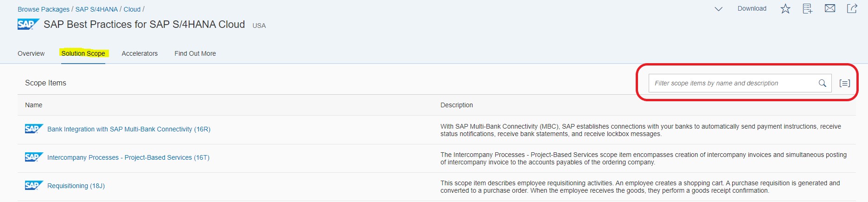Screen dimensions: 868x202
Task: Click the magnifier search icon in filter box
Action: tap(822, 83)
